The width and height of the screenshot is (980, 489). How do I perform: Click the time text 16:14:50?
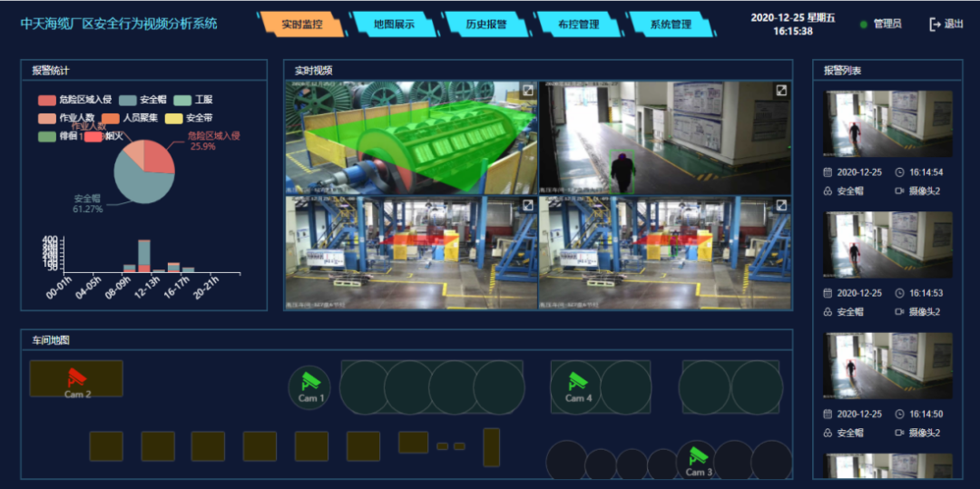click(x=926, y=414)
